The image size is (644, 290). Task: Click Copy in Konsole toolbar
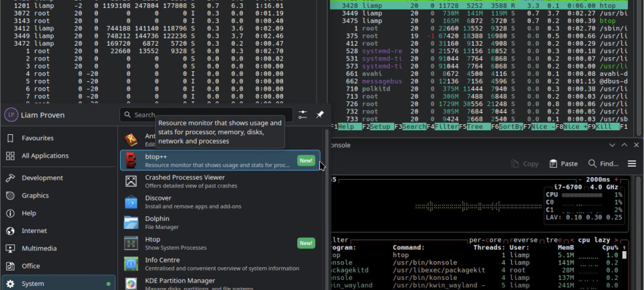click(x=525, y=164)
